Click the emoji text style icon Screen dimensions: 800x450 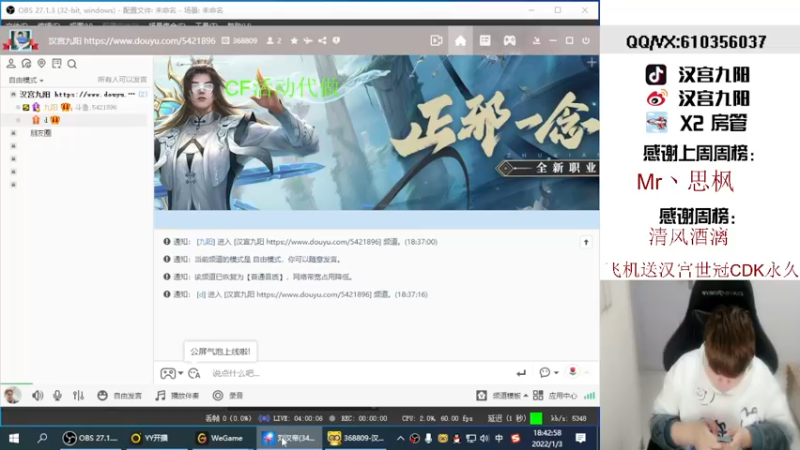click(x=194, y=373)
